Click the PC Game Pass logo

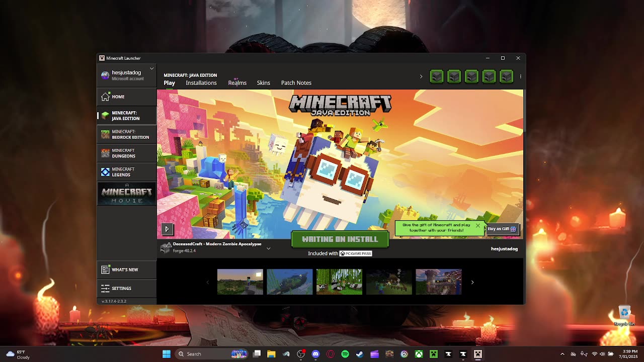pos(356,253)
